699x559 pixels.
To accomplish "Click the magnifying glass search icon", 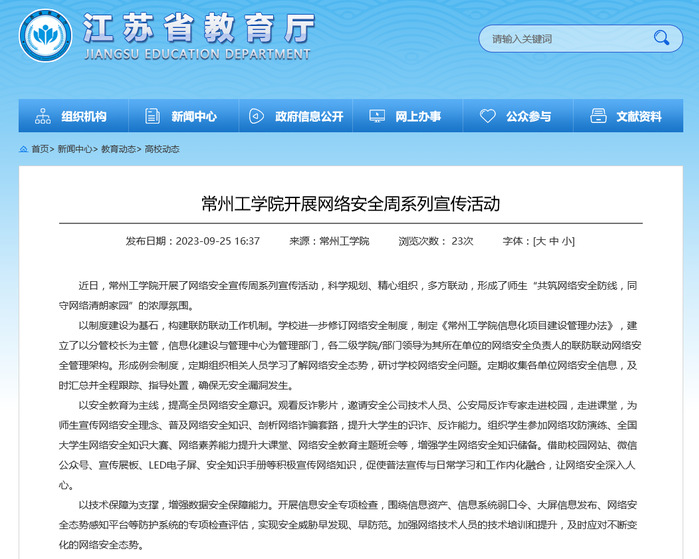I will [x=661, y=39].
